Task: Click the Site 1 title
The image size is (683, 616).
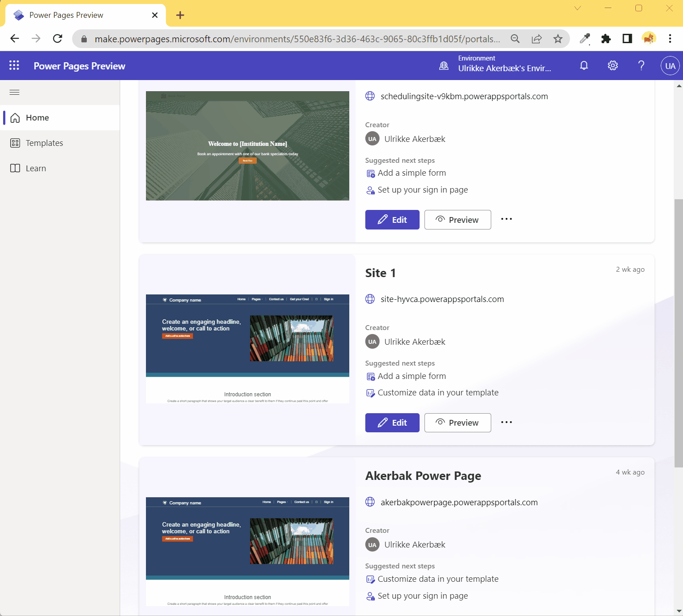Action: pos(380,273)
